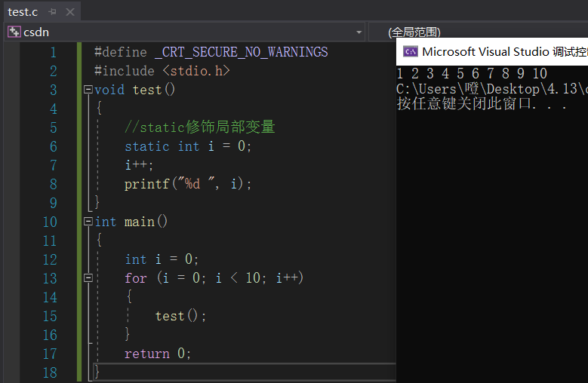Viewport: 588px width, 383px height.
Task: Click the //static修饰局部变量 comment
Action: (x=200, y=127)
